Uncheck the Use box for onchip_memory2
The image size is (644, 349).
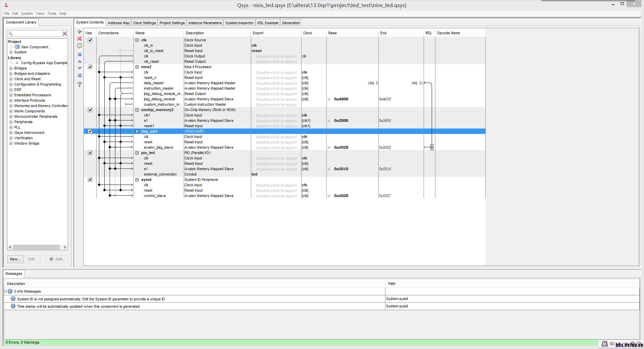point(90,110)
